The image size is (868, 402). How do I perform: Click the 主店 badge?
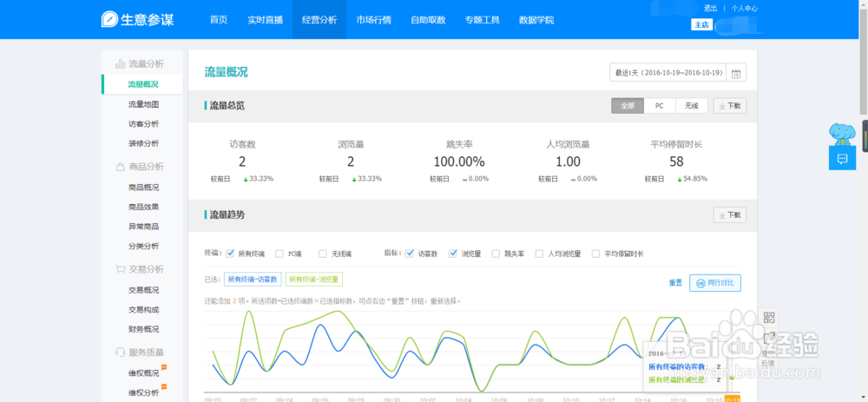pos(702,25)
